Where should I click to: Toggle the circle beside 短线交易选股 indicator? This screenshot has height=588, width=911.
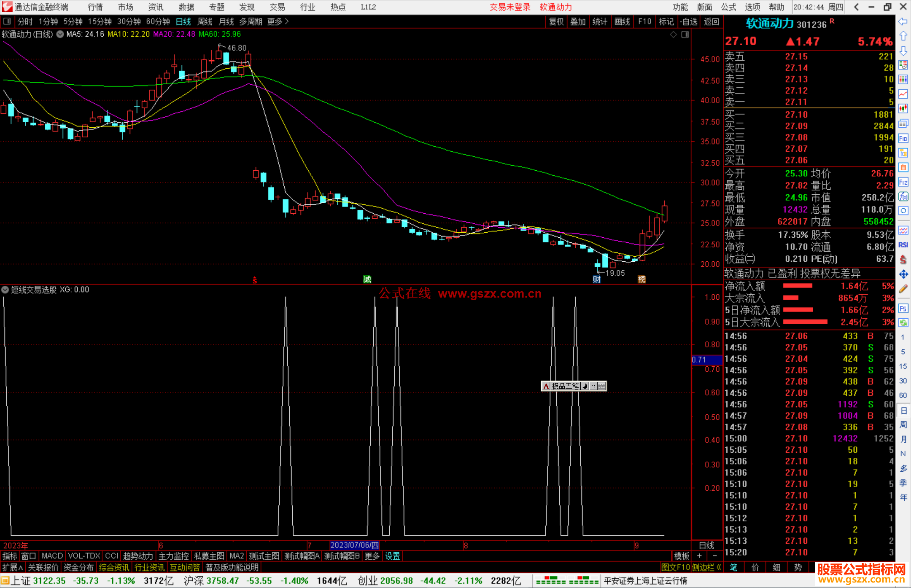[5, 290]
